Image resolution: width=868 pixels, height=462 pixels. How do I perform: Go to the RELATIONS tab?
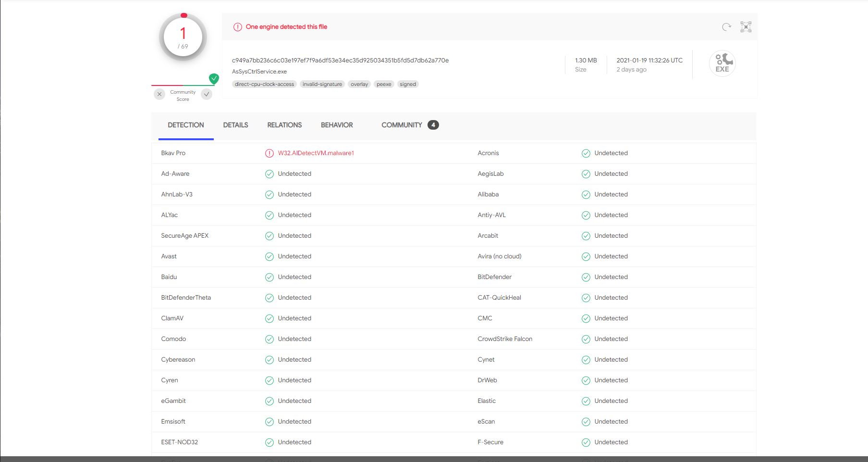284,125
